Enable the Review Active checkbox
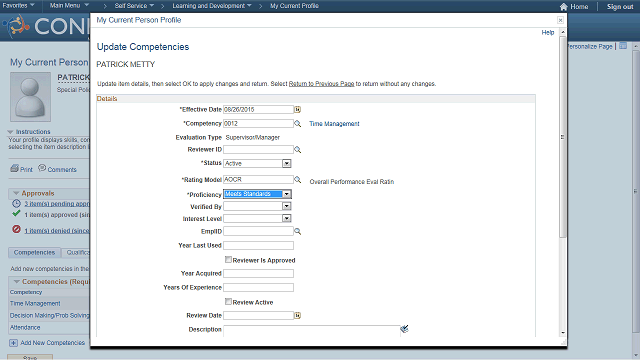 pyautogui.click(x=228, y=302)
